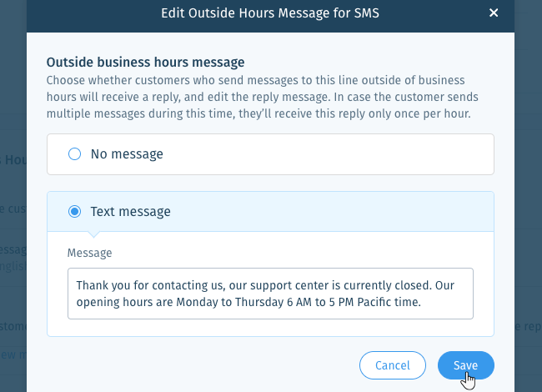Click into the Message text box
The image size is (542, 392).
(270, 294)
